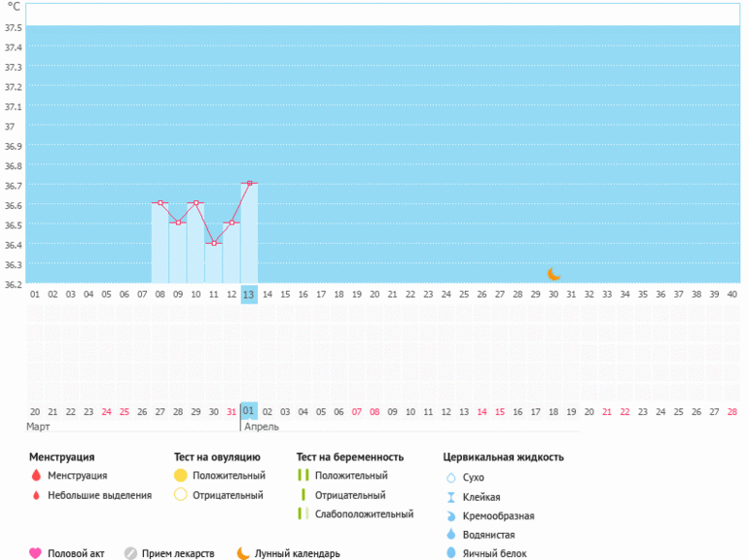Select the yellow Положительный ovulation test circle

click(180, 475)
